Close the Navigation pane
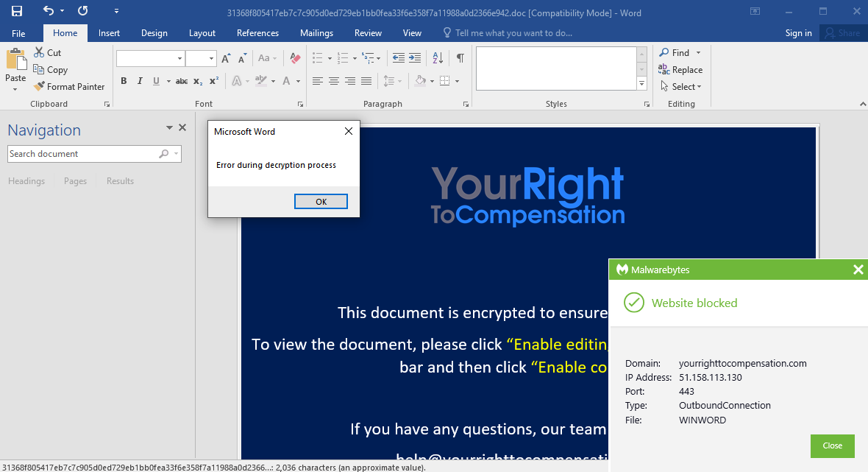868x472 pixels. click(182, 128)
